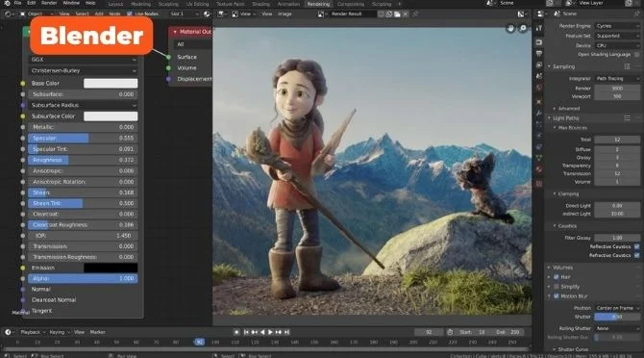Open the Object Data green triangle tab icon
644x358 pixels.
click(539, 158)
